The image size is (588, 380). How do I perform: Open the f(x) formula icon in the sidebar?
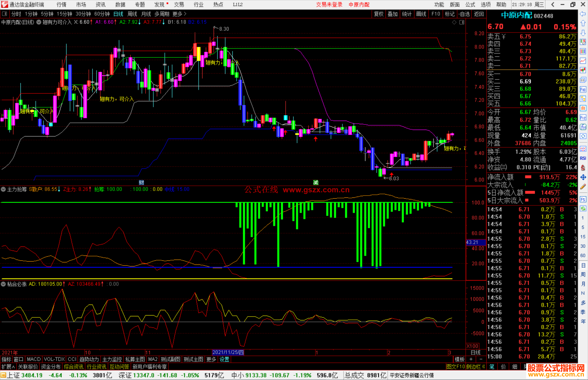click(x=583, y=127)
